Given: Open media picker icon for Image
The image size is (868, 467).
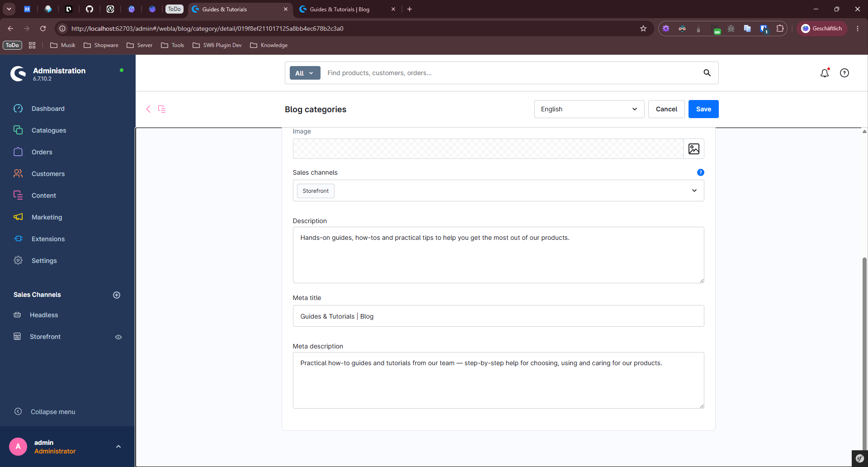Looking at the screenshot, I should pyautogui.click(x=694, y=149).
